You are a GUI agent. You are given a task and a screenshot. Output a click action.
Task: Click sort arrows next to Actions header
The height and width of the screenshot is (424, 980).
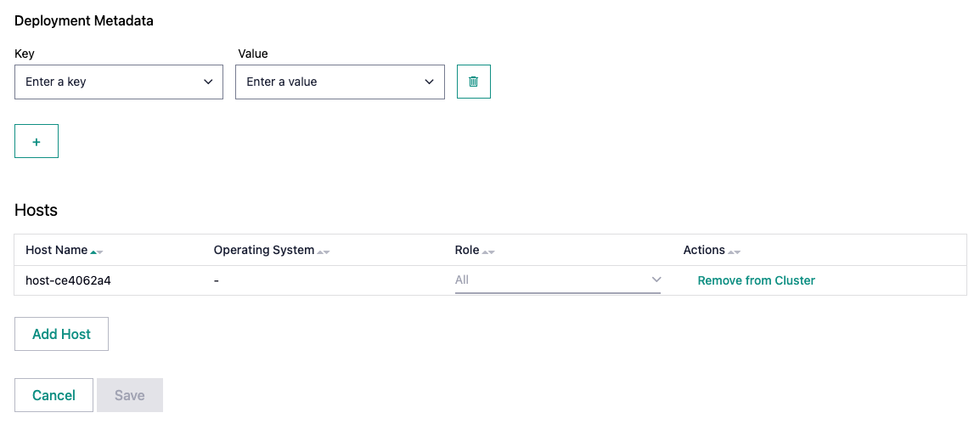(x=735, y=252)
